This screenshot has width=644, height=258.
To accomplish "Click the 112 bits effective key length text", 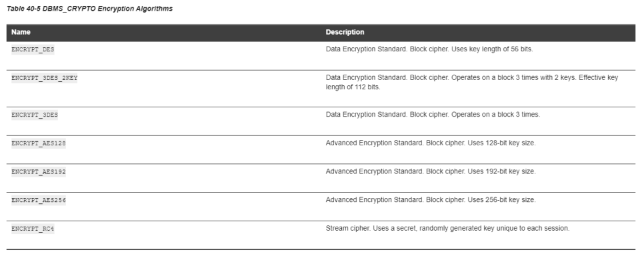I will (353, 87).
